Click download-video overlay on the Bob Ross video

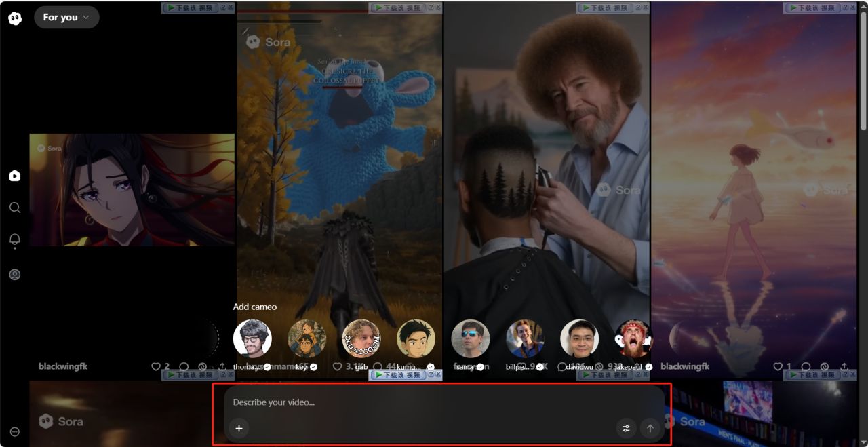pyautogui.click(x=604, y=7)
